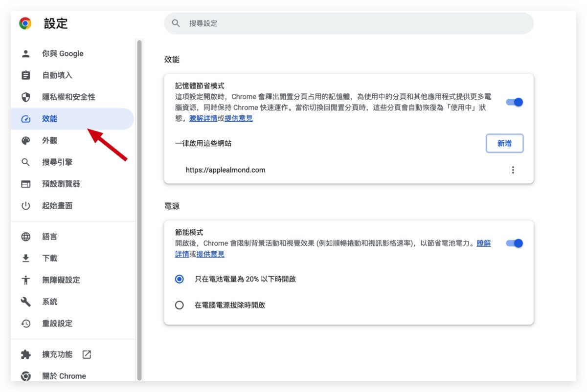Click the palette icon for 外觀
The height and width of the screenshot is (392, 587).
point(26,141)
